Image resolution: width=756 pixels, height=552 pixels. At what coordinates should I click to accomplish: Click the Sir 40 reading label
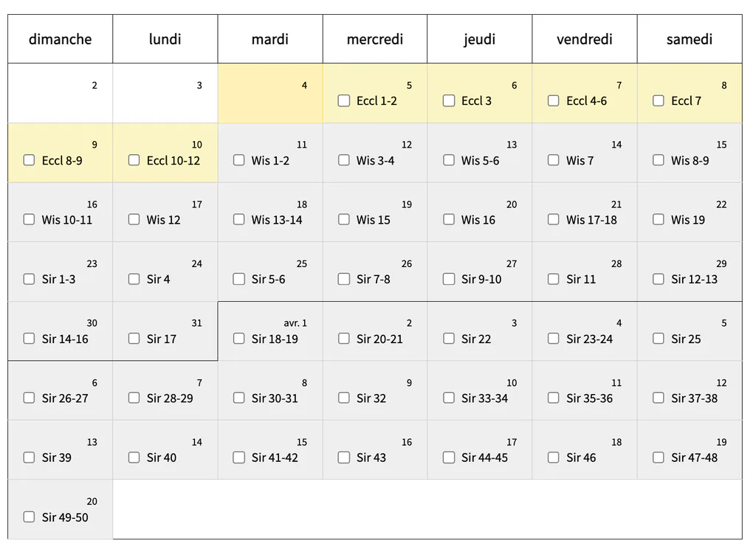coord(162,458)
